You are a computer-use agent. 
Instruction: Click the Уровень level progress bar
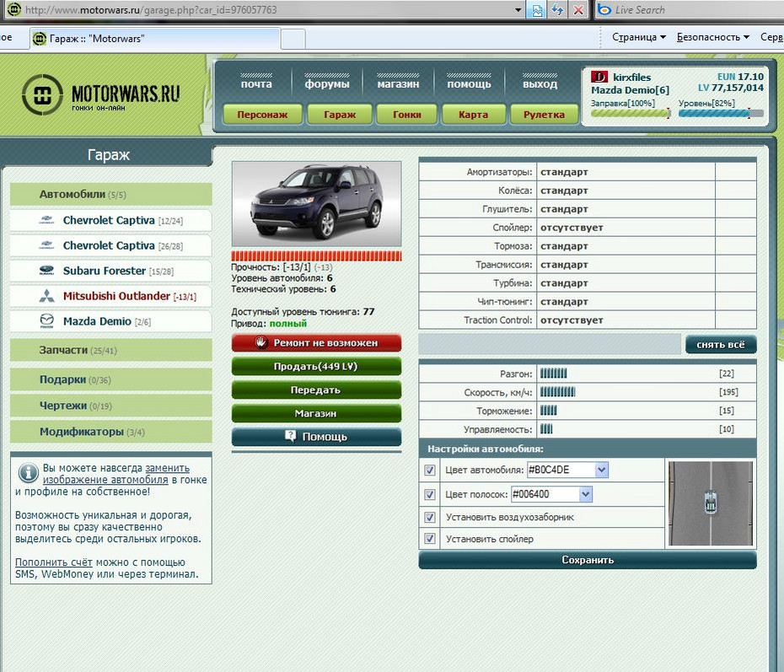click(721, 114)
